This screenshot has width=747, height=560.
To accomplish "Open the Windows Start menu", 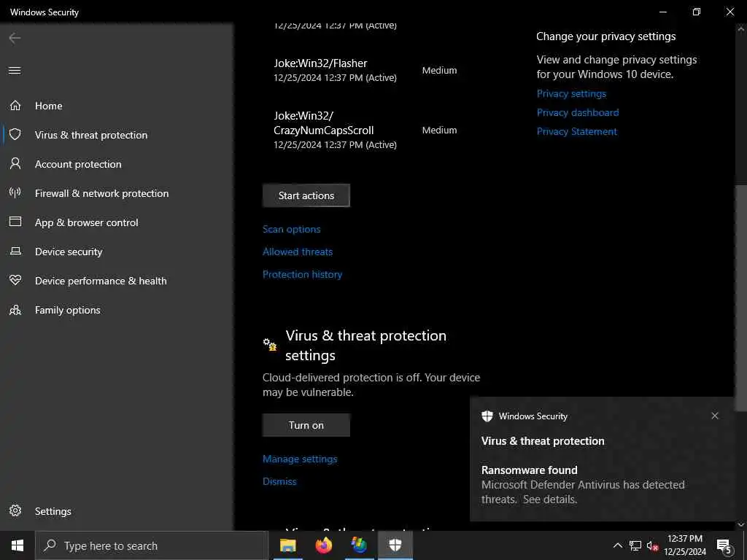I will [18, 545].
